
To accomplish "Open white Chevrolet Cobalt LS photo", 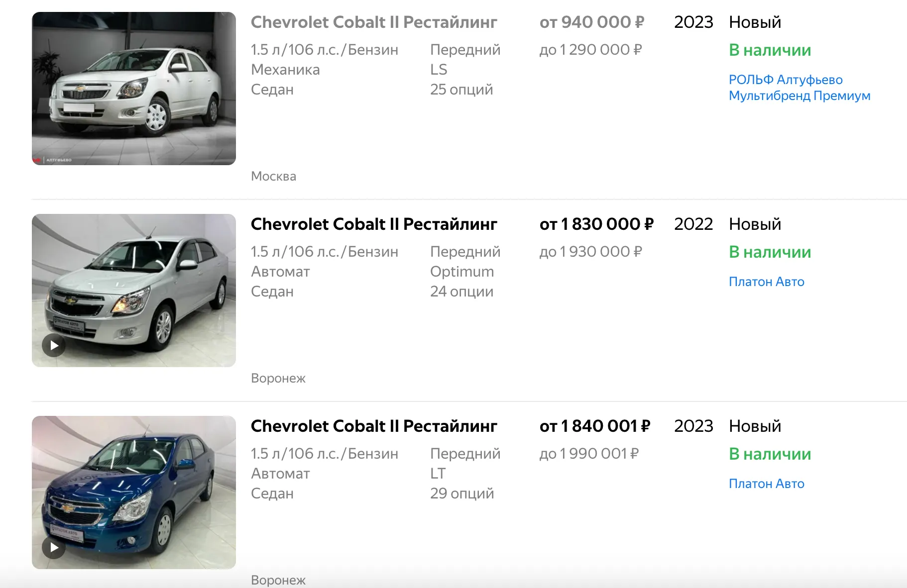I will (x=133, y=89).
